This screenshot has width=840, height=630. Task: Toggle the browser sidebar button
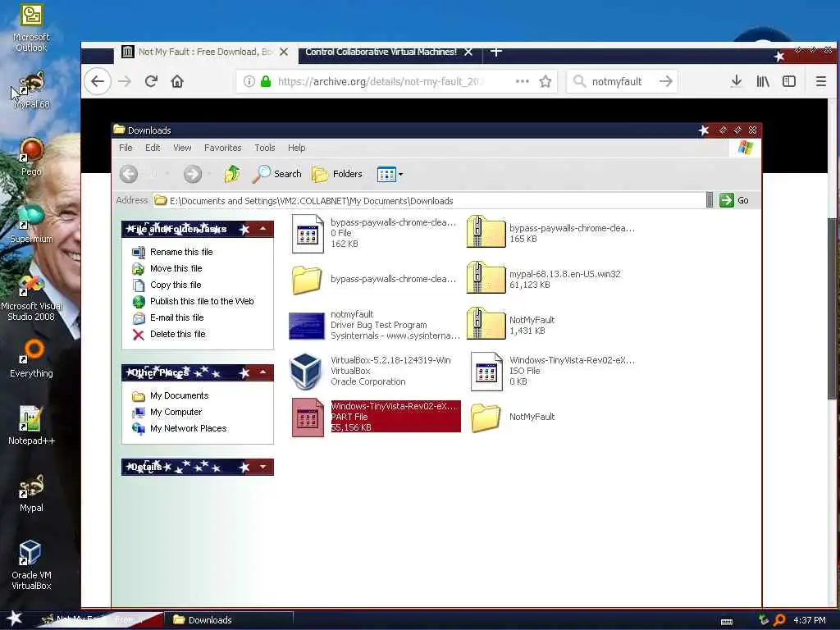pos(789,81)
